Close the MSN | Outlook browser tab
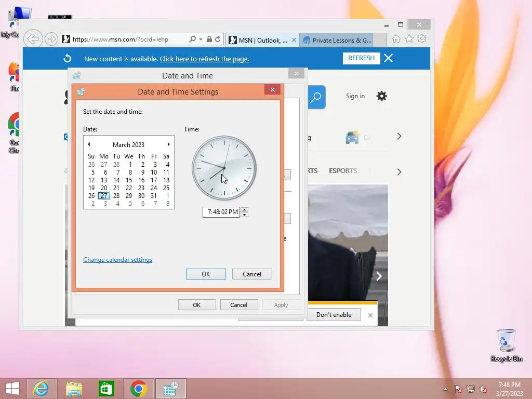Viewport: 532px width, 399px height. tap(294, 40)
